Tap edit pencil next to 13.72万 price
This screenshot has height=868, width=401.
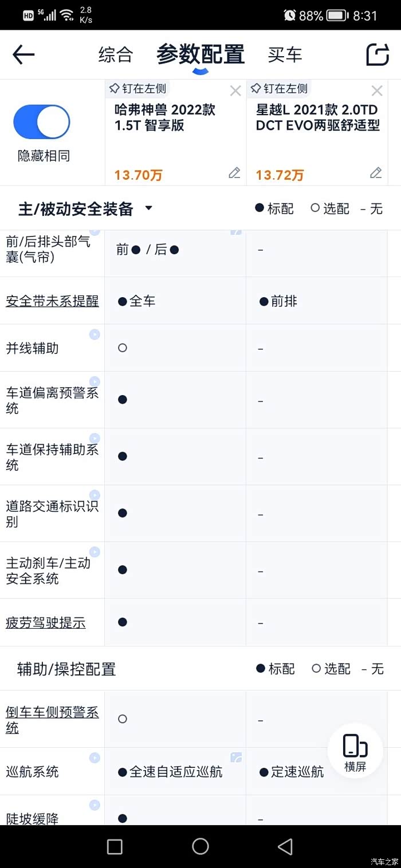coord(376,173)
